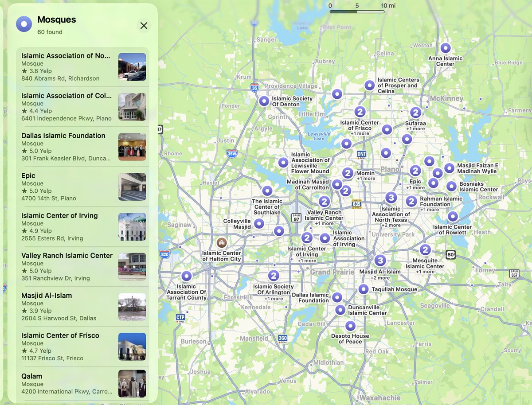Click the Plano city label on map

[390, 169]
